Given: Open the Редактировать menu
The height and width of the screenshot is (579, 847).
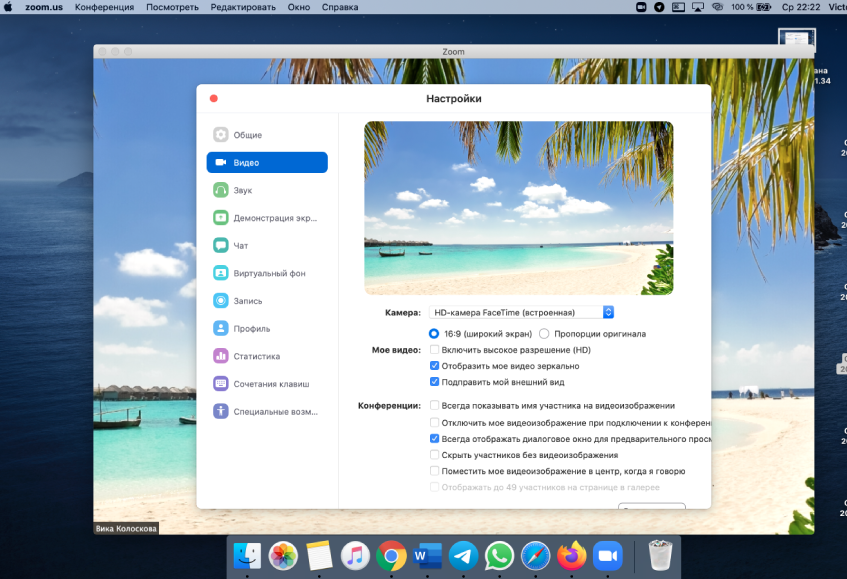Looking at the screenshot, I should (243, 7).
